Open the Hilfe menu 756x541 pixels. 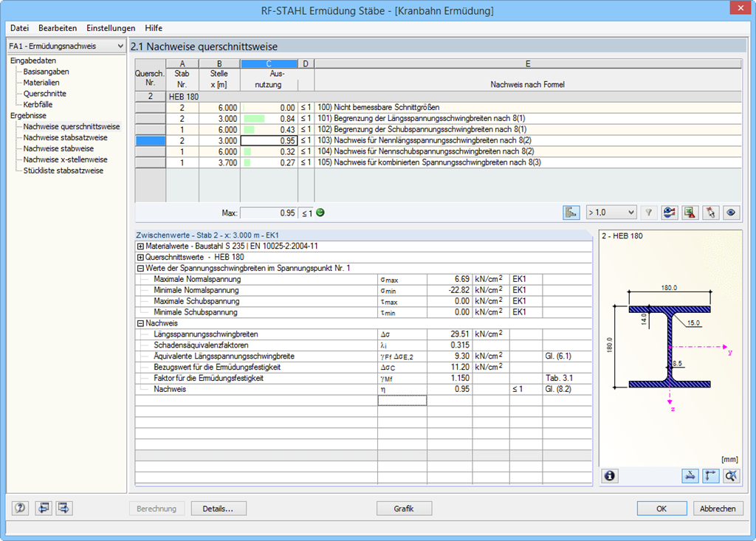[x=154, y=28]
